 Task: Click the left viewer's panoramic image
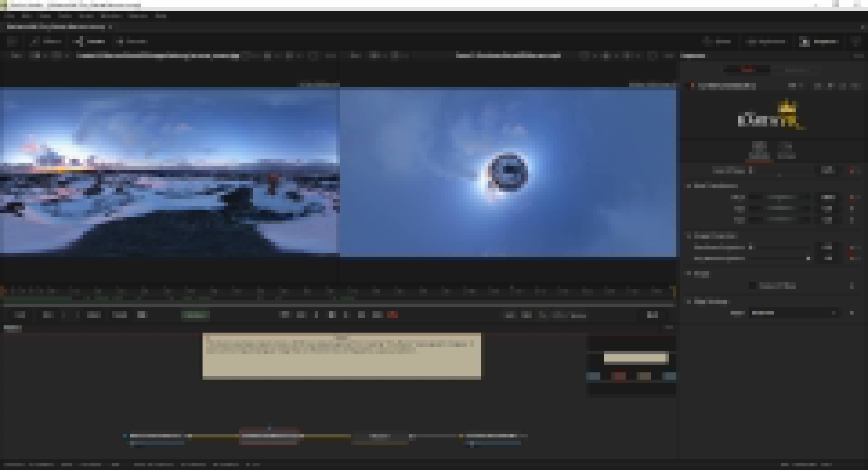coord(170,171)
